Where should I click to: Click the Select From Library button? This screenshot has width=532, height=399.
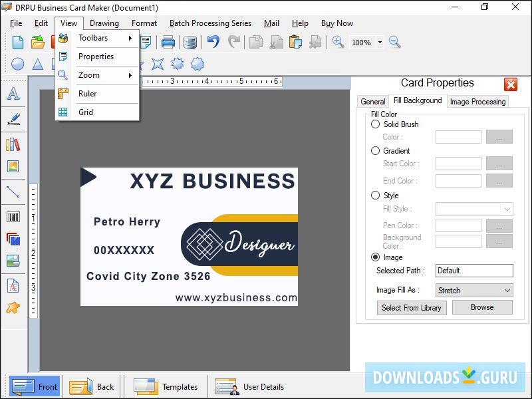click(412, 308)
